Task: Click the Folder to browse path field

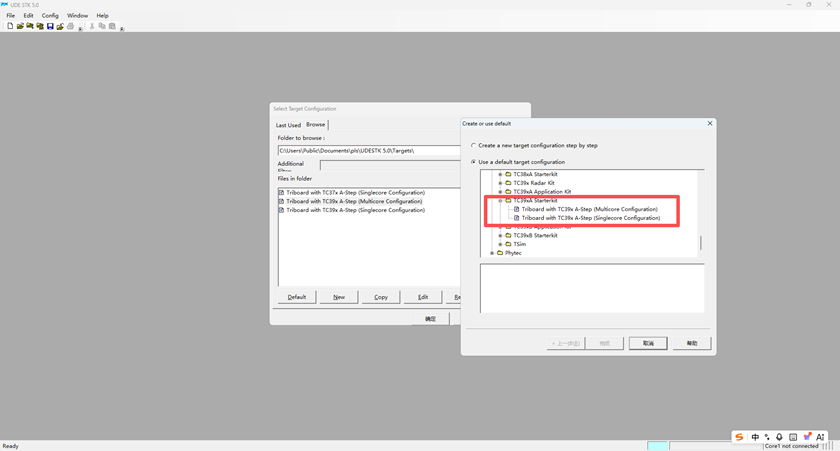Action: coord(369,151)
